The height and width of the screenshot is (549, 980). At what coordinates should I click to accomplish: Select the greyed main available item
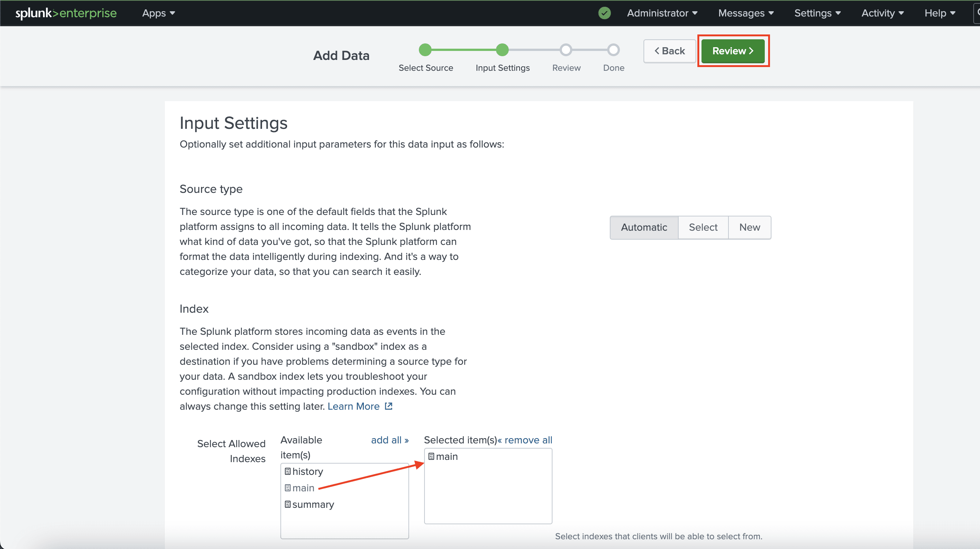[x=303, y=488]
